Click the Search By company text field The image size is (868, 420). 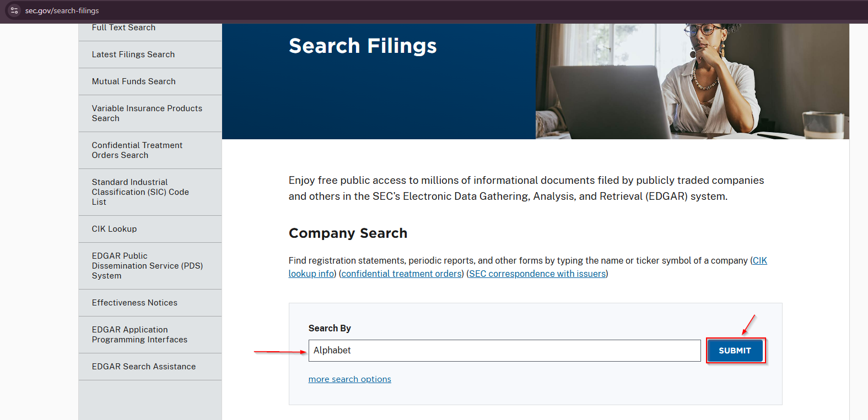pos(504,351)
